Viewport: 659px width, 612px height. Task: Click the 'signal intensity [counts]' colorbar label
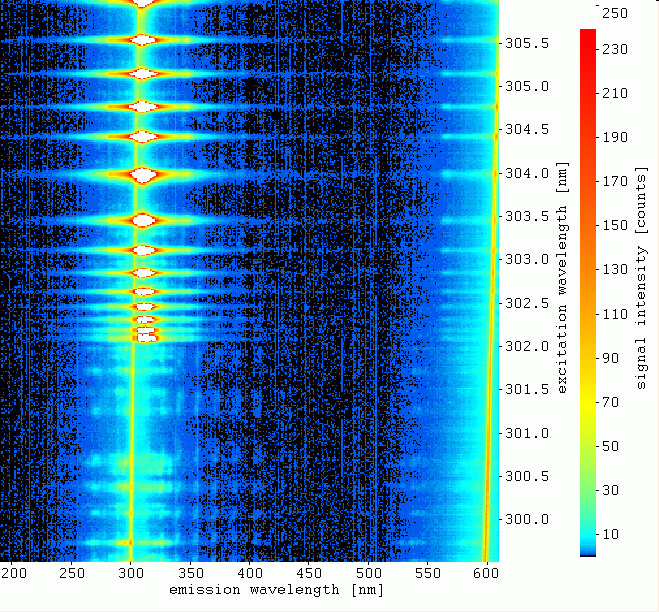pyautogui.click(x=640, y=280)
